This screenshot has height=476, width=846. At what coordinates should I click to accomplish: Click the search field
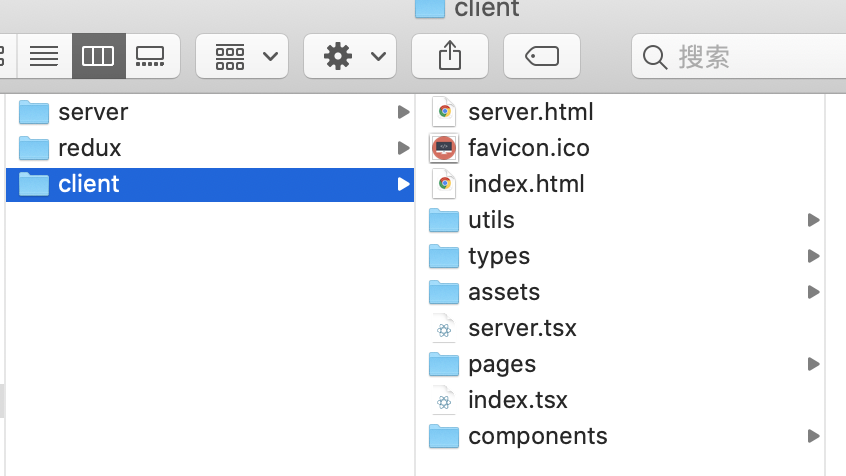(740, 56)
